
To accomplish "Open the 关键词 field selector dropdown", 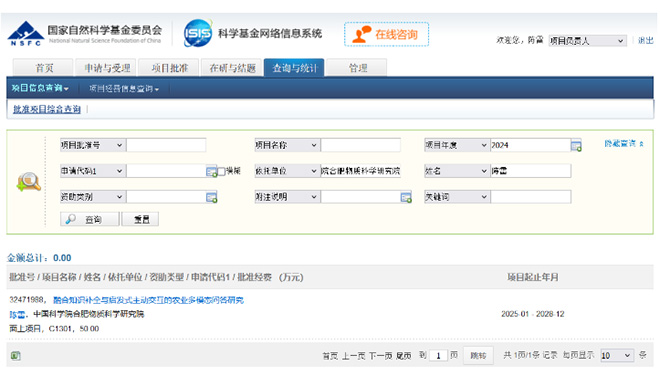I will click(457, 197).
